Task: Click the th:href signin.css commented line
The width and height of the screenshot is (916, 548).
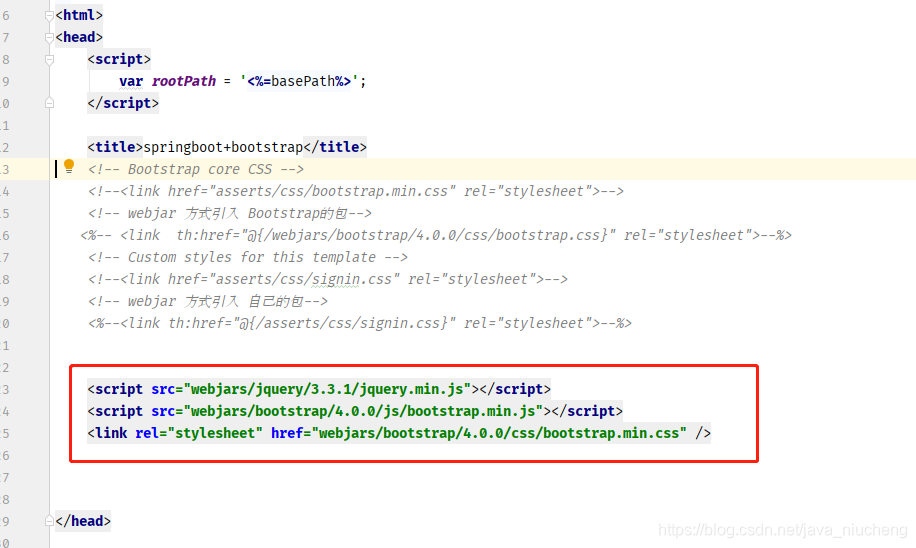Action: [360, 324]
